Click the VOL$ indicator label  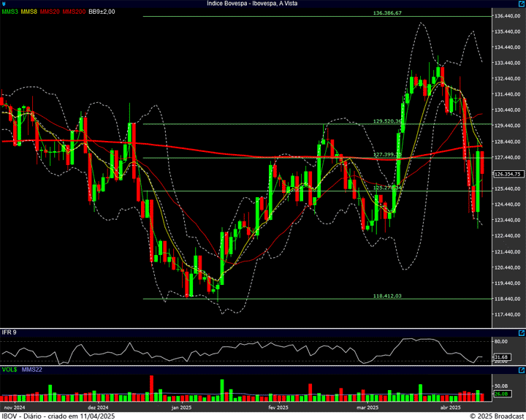pyautogui.click(x=9, y=370)
